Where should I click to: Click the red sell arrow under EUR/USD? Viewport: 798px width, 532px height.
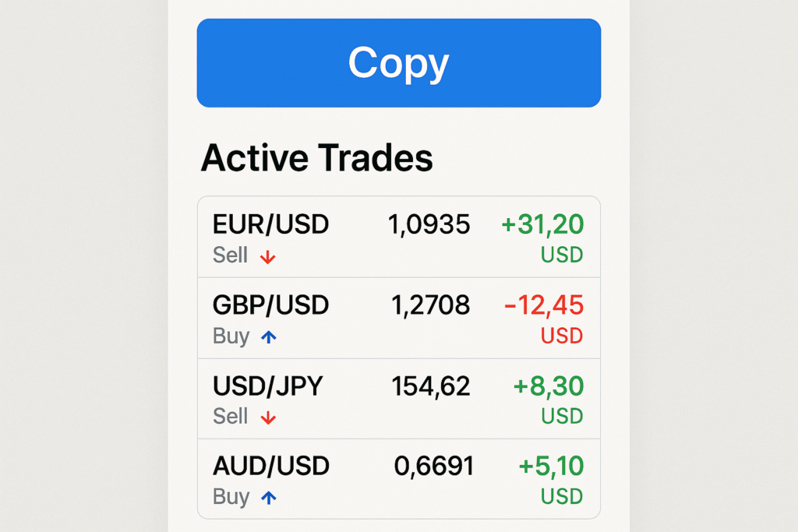(x=268, y=256)
